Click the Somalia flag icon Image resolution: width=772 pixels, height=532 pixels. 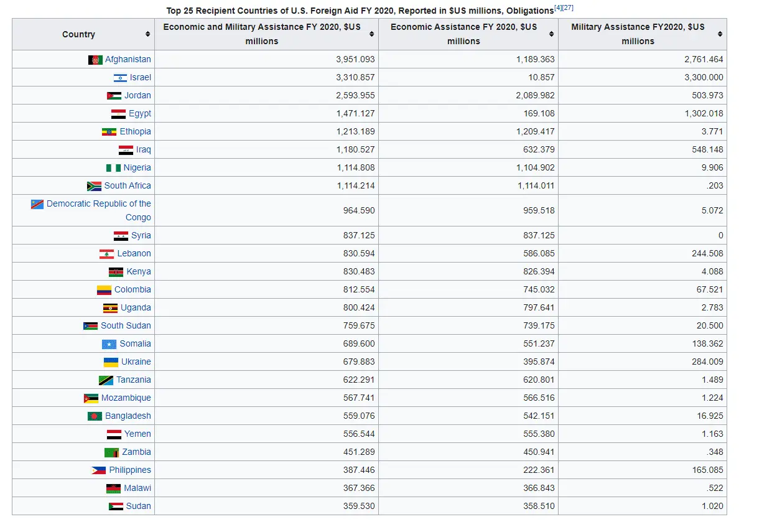pos(109,344)
